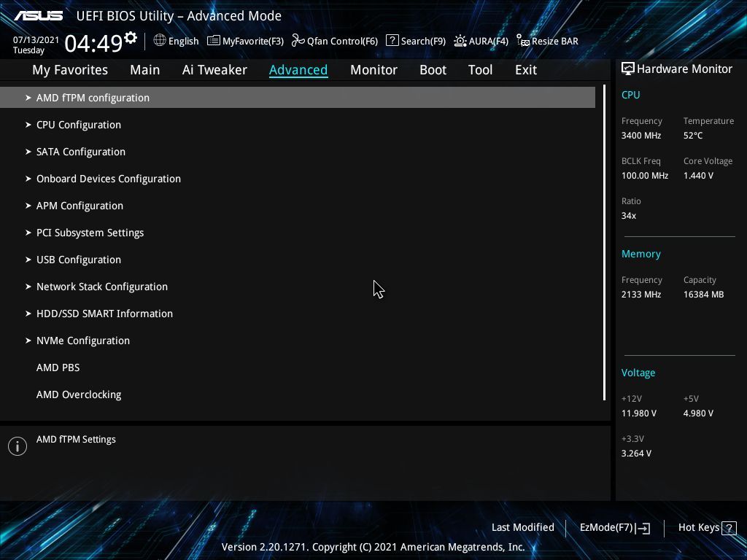Screen dimensions: 747x560
Task: Click the vertical scrollbar of settings list
Action: click(x=604, y=243)
